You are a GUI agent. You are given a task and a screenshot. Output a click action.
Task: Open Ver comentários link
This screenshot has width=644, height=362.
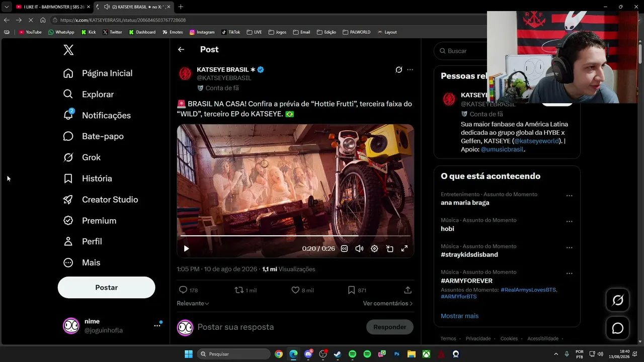click(x=388, y=304)
